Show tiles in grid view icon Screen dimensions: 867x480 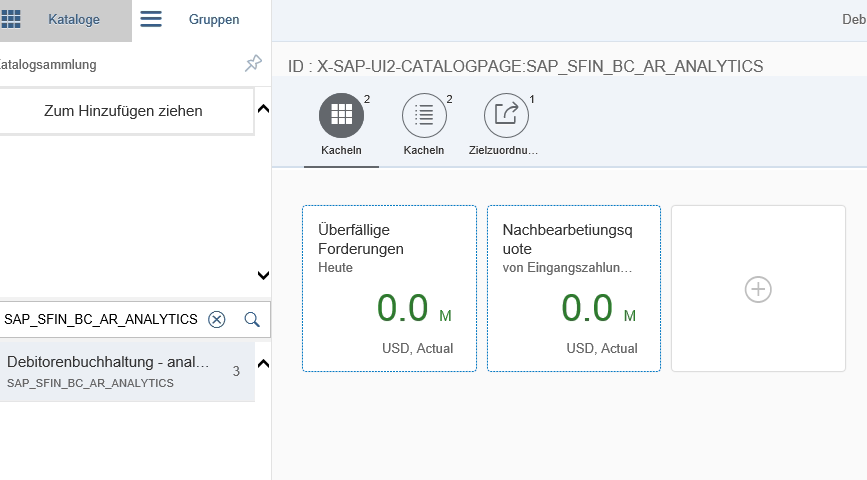(341, 116)
